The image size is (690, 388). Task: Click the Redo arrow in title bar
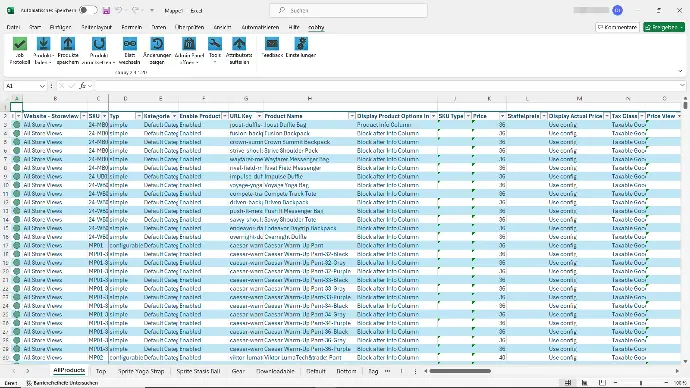tap(136, 11)
